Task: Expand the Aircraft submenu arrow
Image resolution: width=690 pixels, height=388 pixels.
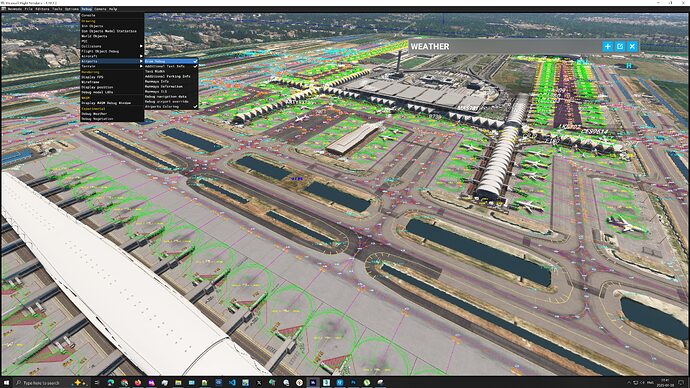Action: click(x=141, y=56)
